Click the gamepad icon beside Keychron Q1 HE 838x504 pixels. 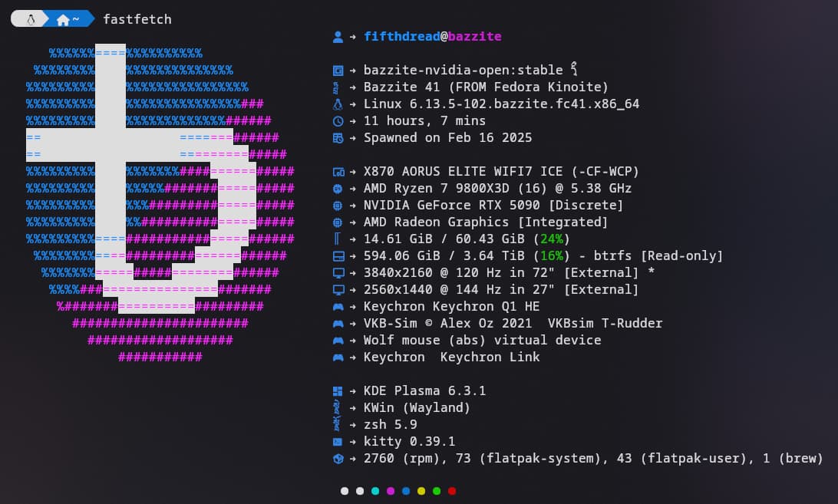point(338,307)
